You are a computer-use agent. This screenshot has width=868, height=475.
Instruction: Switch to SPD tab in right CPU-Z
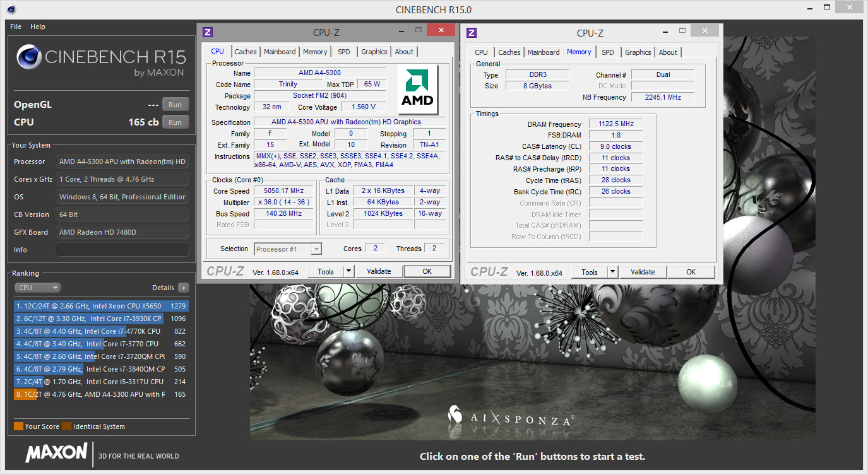[x=608, y=52]
